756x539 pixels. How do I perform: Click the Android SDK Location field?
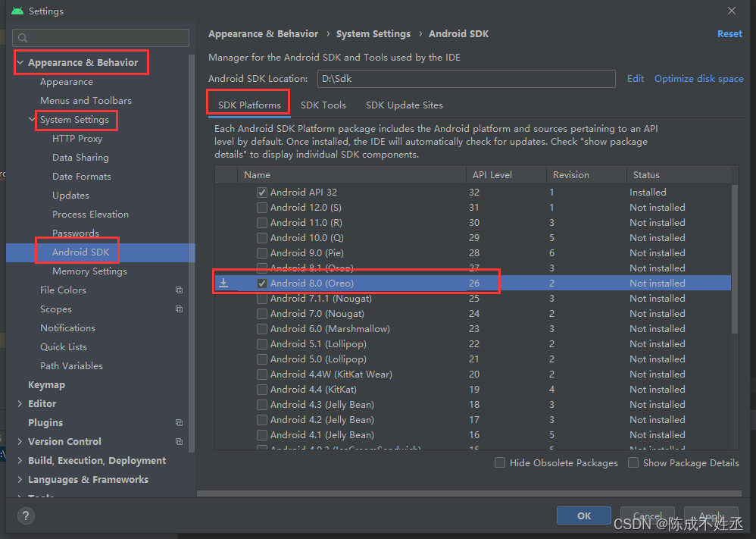(466, 79)
